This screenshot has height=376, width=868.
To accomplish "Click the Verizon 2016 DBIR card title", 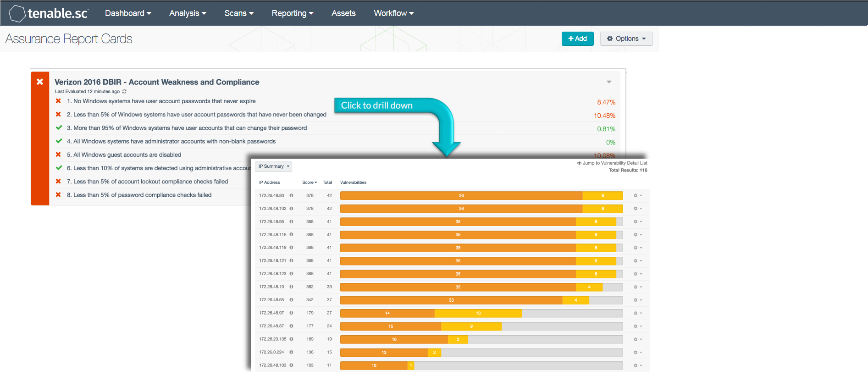I will pyautogui.click(x=157, y=82).
